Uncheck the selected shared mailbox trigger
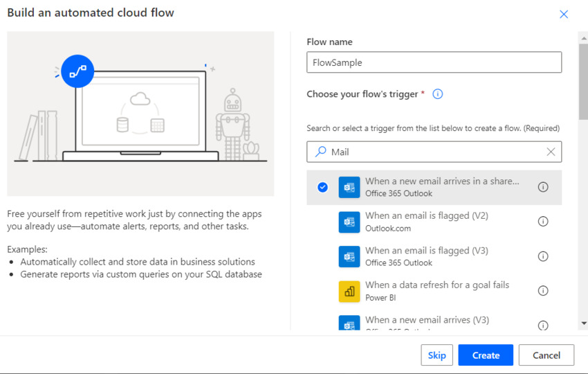The image size is (588, 374). [x=322, y=187]
